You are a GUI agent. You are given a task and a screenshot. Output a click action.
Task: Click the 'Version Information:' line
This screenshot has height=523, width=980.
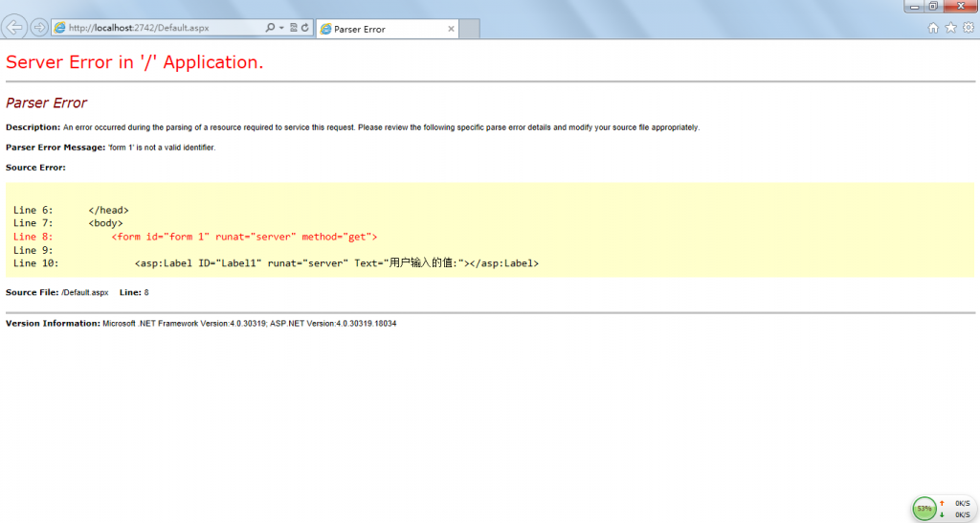201,324
